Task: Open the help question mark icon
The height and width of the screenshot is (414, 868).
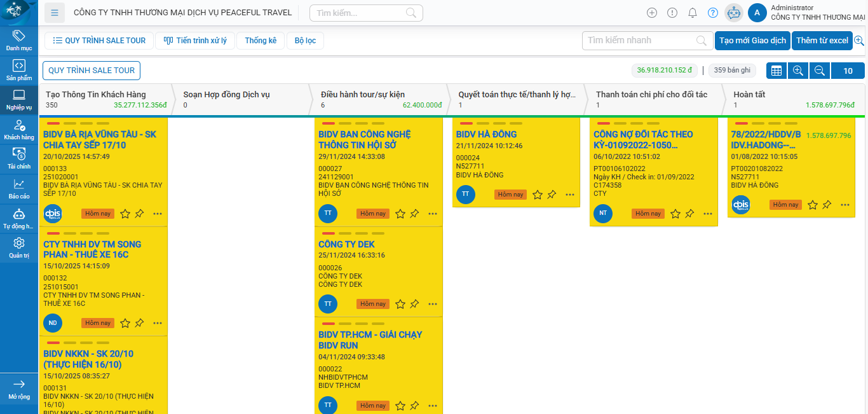Action: (713, 13)
